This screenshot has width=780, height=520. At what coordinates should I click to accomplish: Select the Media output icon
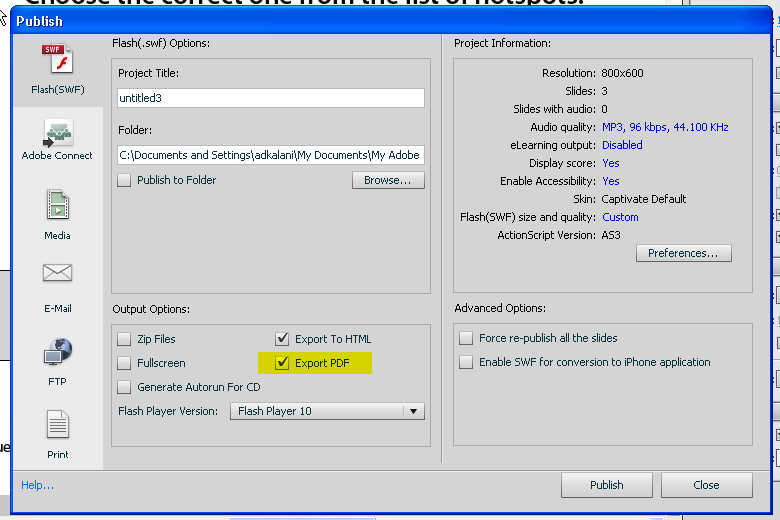(x=58, y=205)
